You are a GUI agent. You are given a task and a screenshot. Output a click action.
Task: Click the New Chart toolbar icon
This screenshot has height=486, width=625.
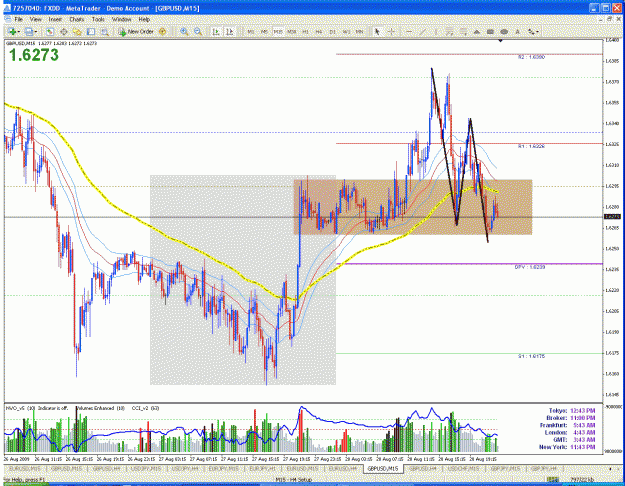tap(12, 31)
